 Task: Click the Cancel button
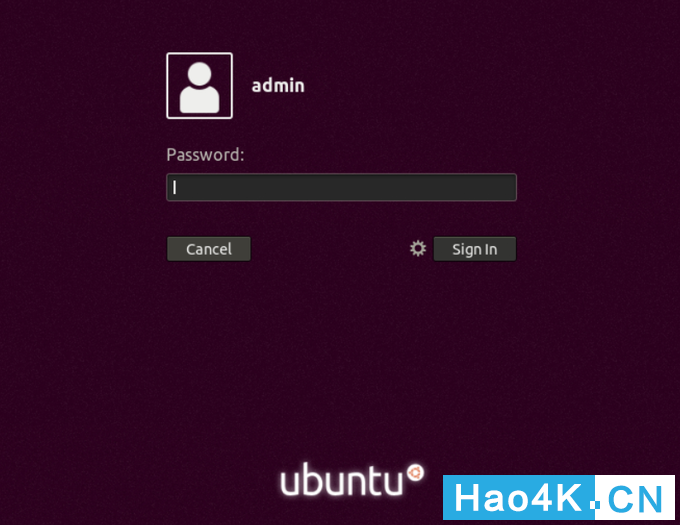pos(209,249)
